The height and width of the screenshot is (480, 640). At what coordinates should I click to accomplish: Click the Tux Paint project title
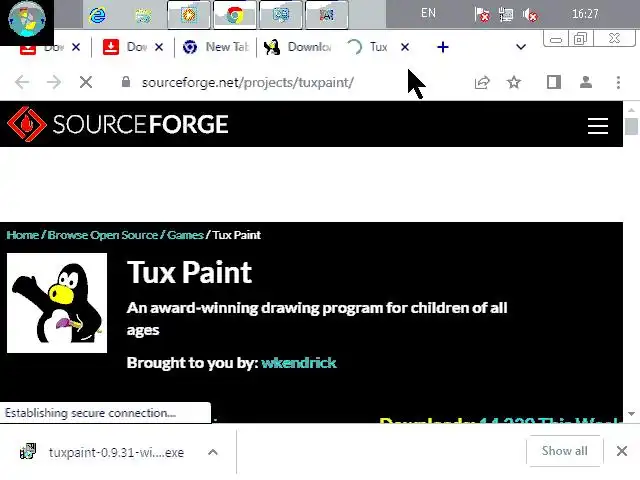[x=189, y=272]
